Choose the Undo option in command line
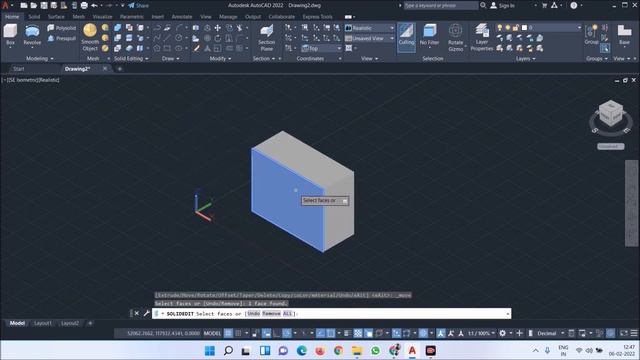640x360 pixels. tap(253, 313)
